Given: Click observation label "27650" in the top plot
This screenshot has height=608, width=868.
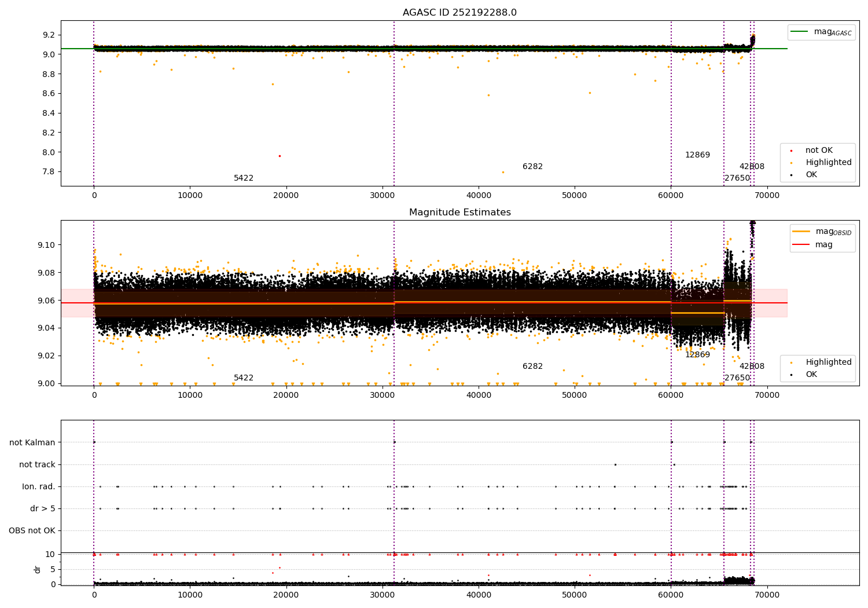Looking at the screenshot, I should point(737,178).
